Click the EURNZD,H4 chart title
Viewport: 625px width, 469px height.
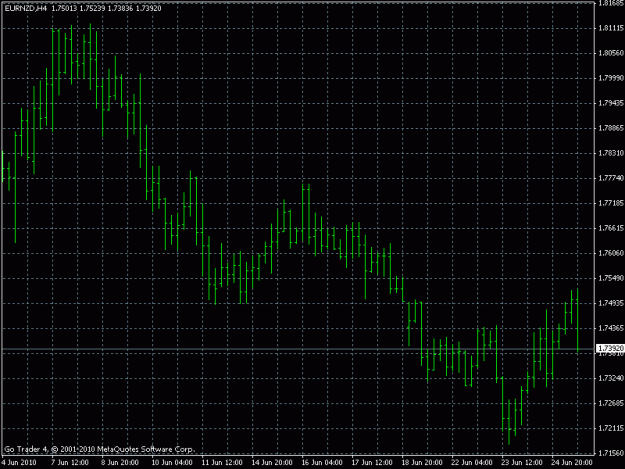[26, 8]
